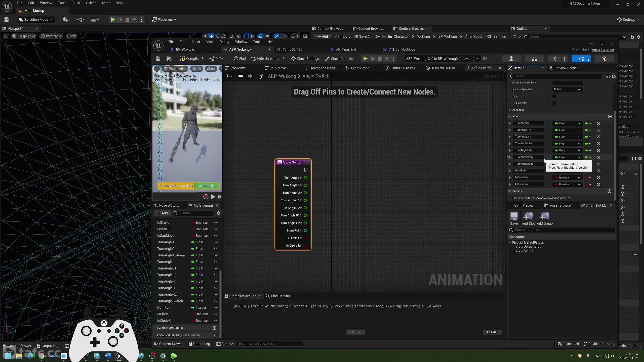The image size is (644, 362).
Task: Add a new input parameter
Action: tap(610, 116)
